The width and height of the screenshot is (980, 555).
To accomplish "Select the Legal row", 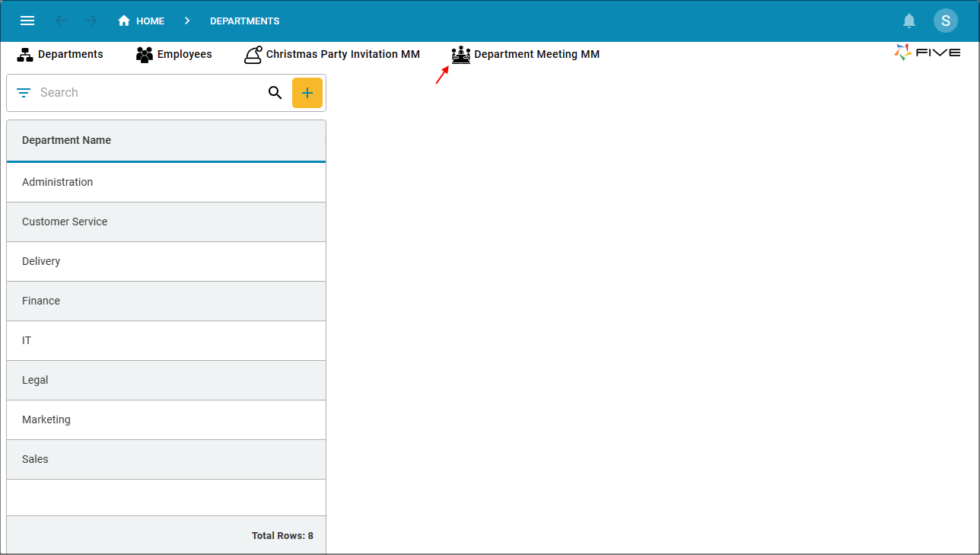I will pos(166,380).
